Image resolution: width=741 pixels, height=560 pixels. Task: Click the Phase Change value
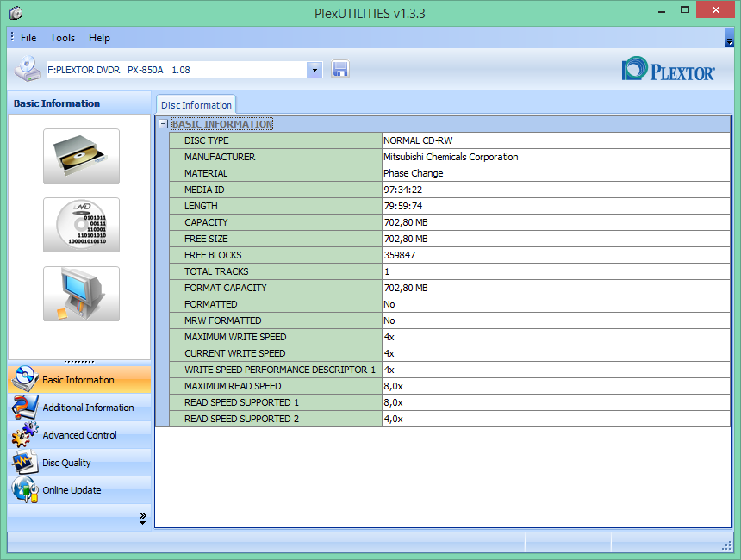413,173
